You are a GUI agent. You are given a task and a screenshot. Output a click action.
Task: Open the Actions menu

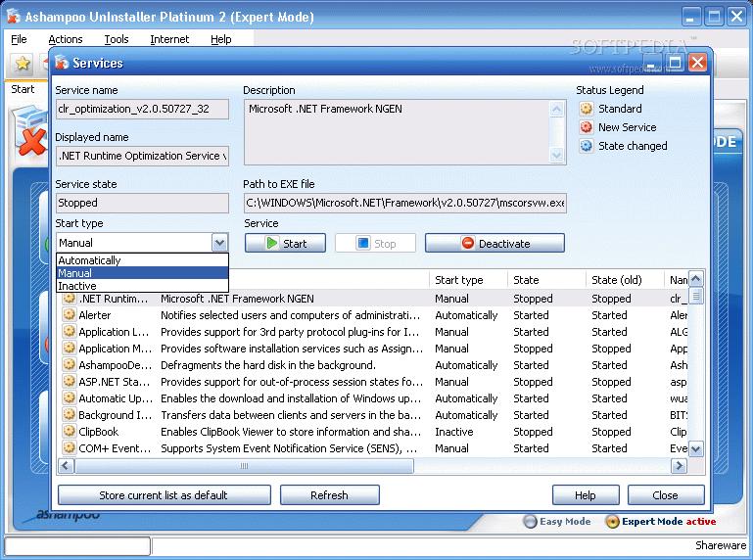click(66, 39)
